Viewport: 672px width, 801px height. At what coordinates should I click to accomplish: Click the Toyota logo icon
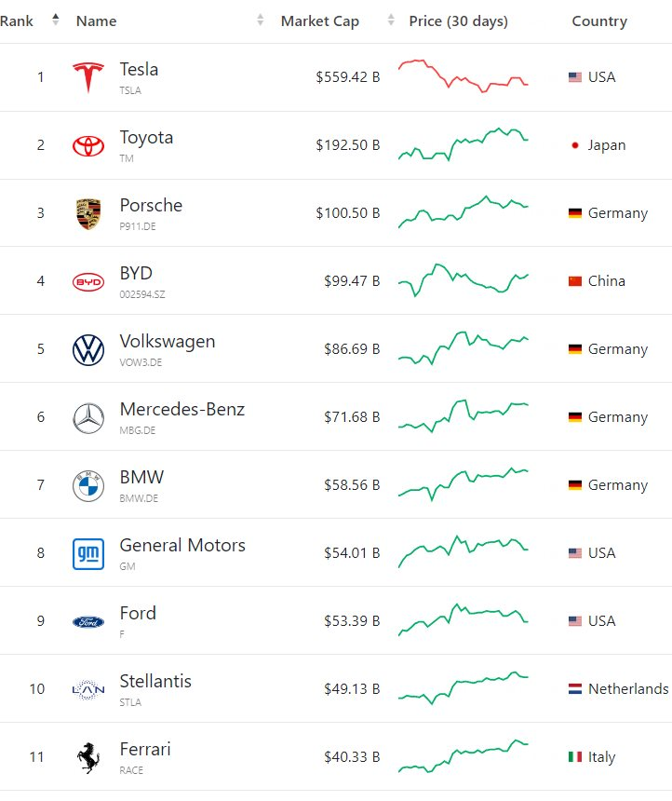88,145
